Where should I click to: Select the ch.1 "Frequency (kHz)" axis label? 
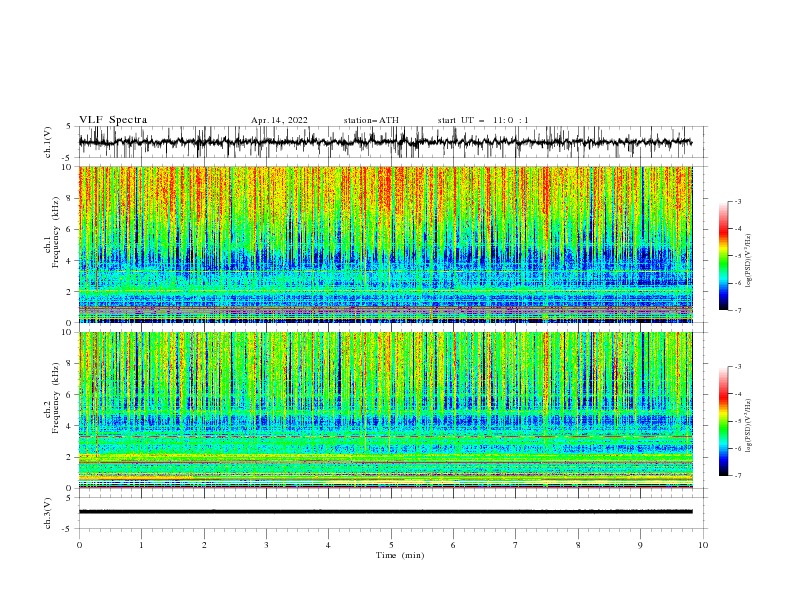coord(56,233)
